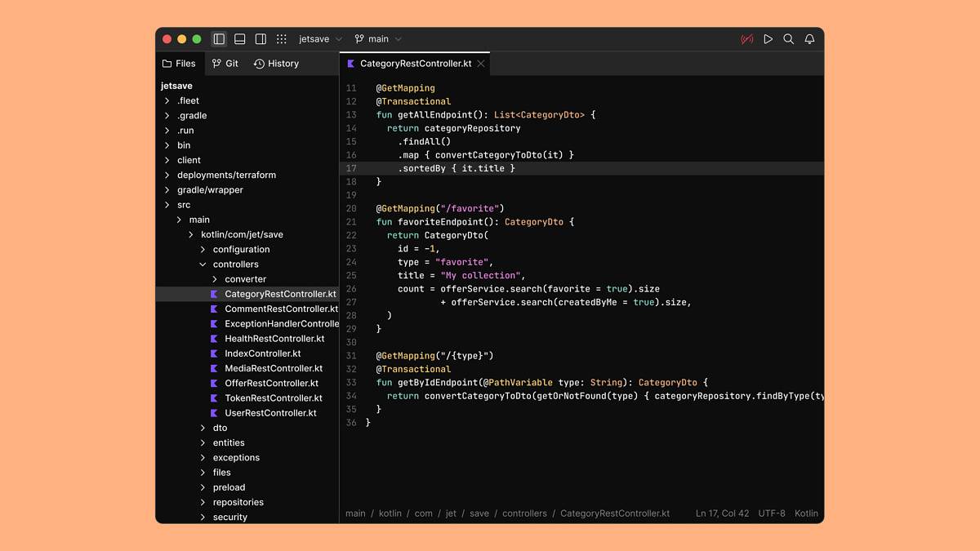Switch to the History tab
This screenshot has height=551, width=980.
pos(276,64)
